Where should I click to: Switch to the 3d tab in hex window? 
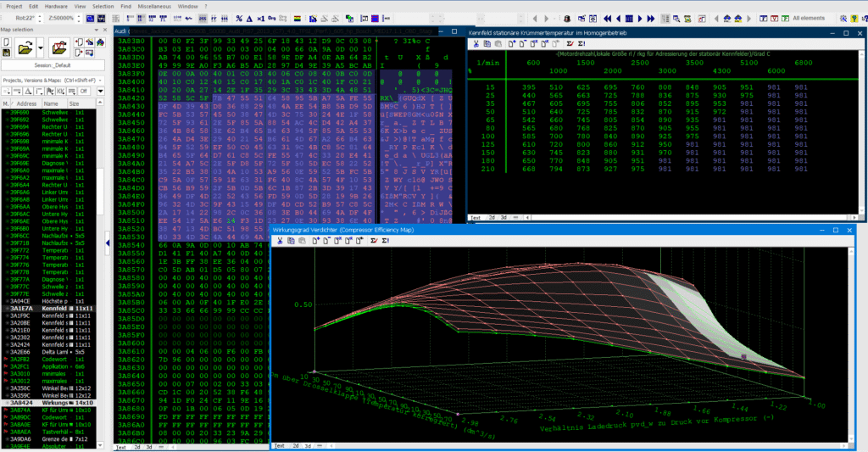(x=149, y=445)
